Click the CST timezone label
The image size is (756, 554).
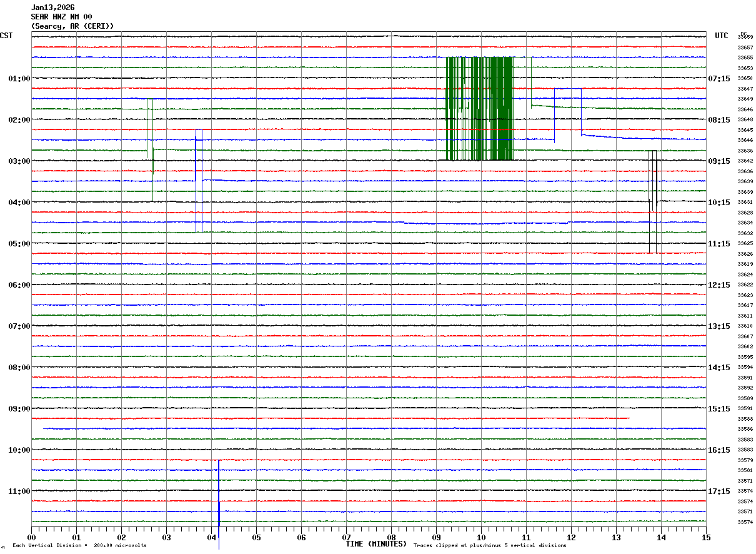(6, 36)
